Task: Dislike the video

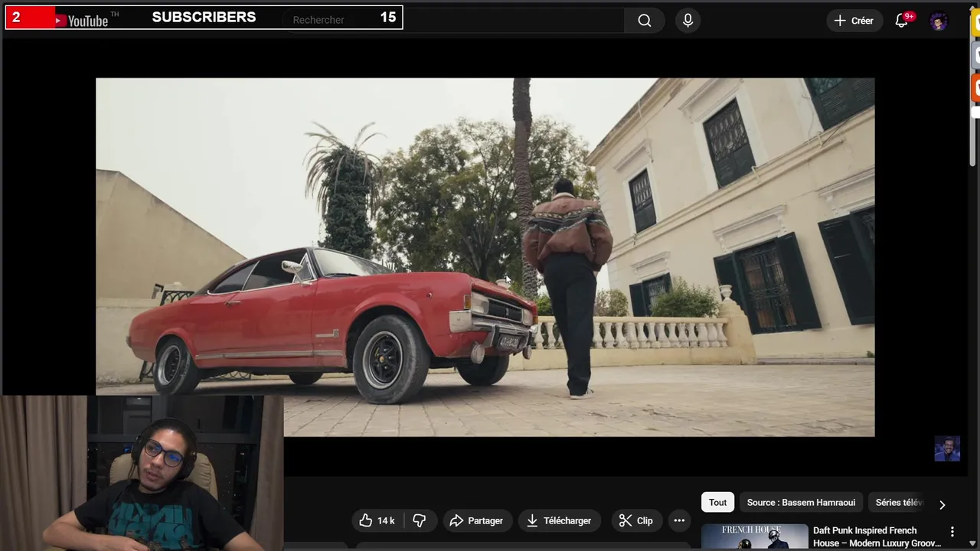Action: pyautogui.click(x=420, y=520)
